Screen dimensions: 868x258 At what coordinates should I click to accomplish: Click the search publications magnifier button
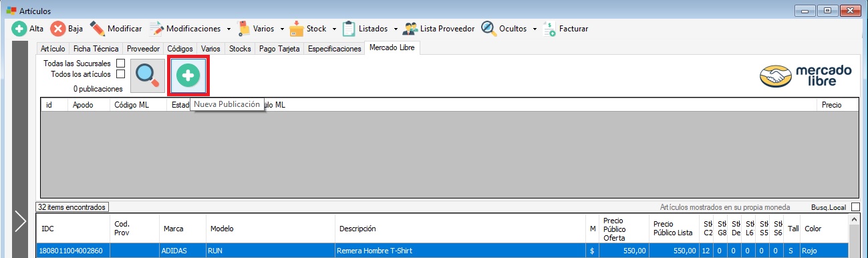[x=147, y=76]
